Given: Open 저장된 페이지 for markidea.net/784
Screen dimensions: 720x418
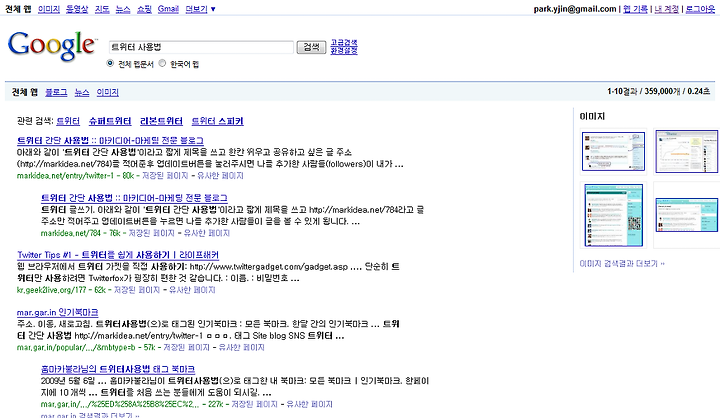Looking at the screenshot, I should click(152, 233).
